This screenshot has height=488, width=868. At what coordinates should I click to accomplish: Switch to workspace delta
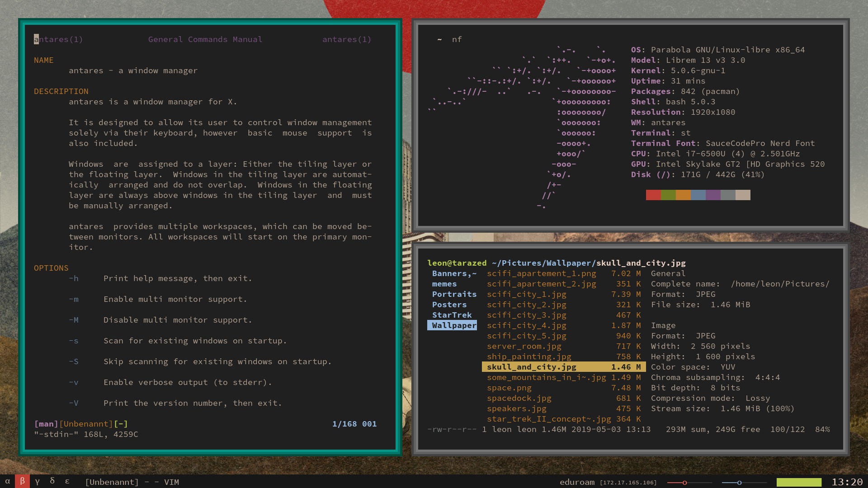52,481
